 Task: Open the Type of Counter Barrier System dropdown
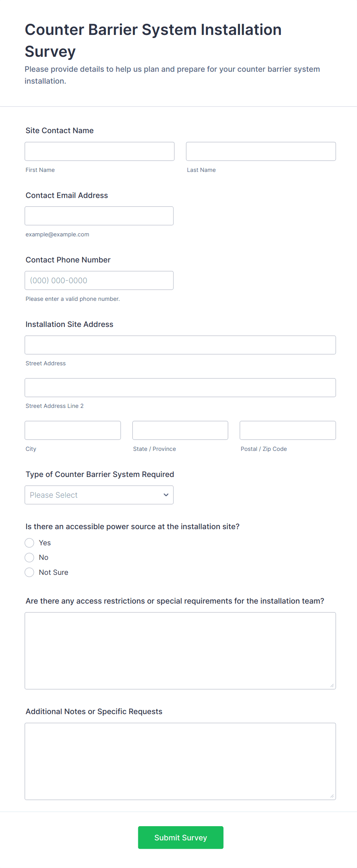tap(99, 495)
